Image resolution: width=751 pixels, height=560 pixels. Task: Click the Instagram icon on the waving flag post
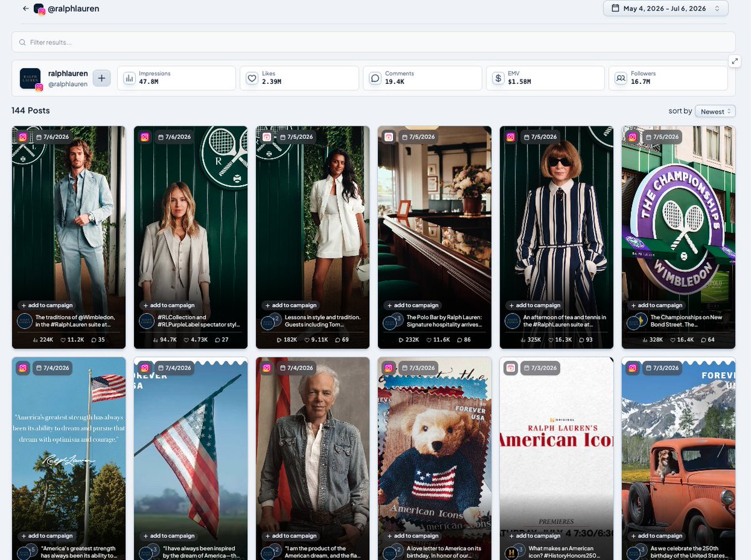[145, 368]
